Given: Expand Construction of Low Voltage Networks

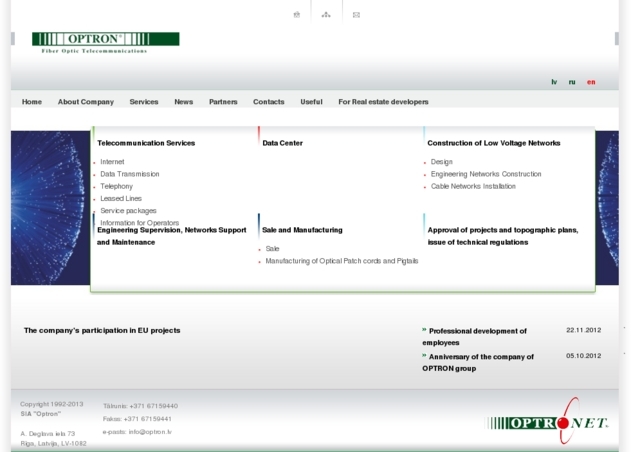Looking at the screenshot, I should (x=493, y=143).
